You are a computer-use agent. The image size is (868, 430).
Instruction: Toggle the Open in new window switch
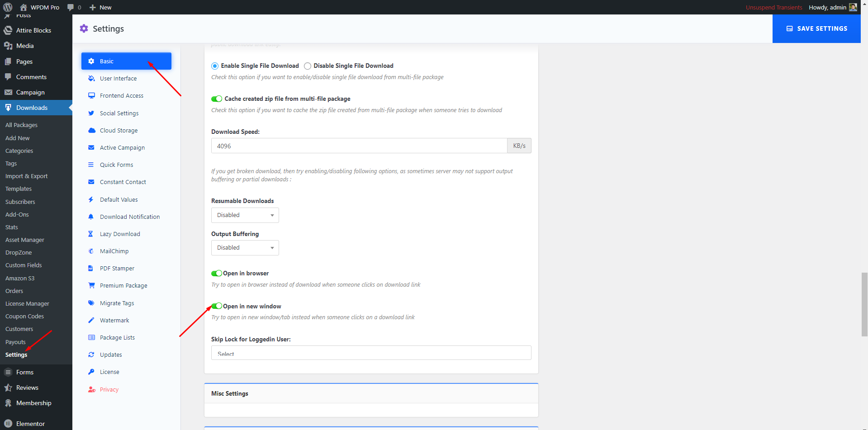[217, 306]
